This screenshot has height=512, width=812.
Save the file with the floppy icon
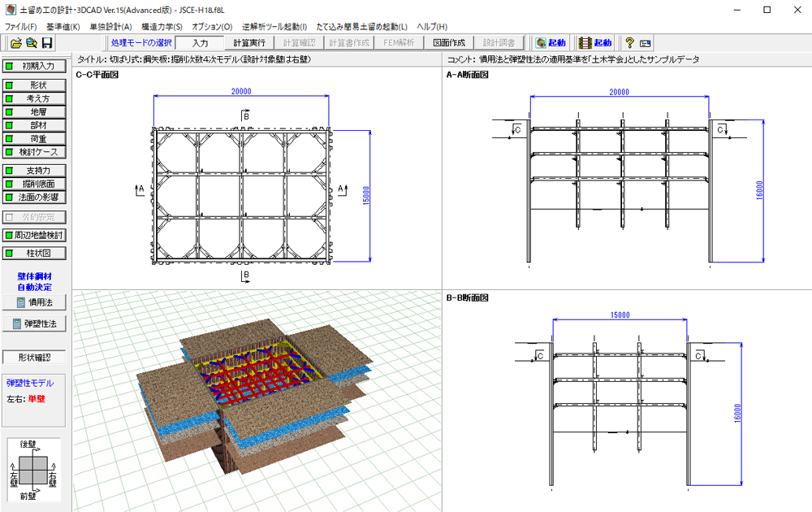point(46,43)
